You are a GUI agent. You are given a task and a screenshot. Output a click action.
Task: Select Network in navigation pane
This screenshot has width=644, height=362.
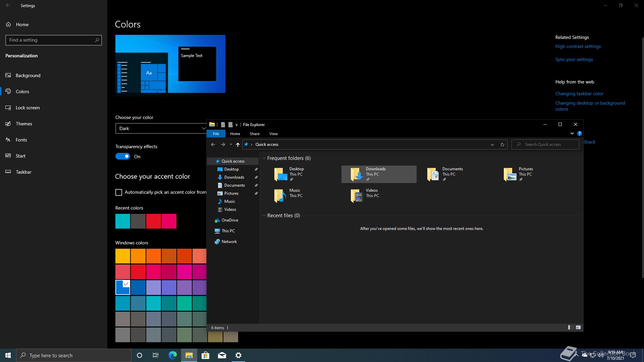pos(229,242)
